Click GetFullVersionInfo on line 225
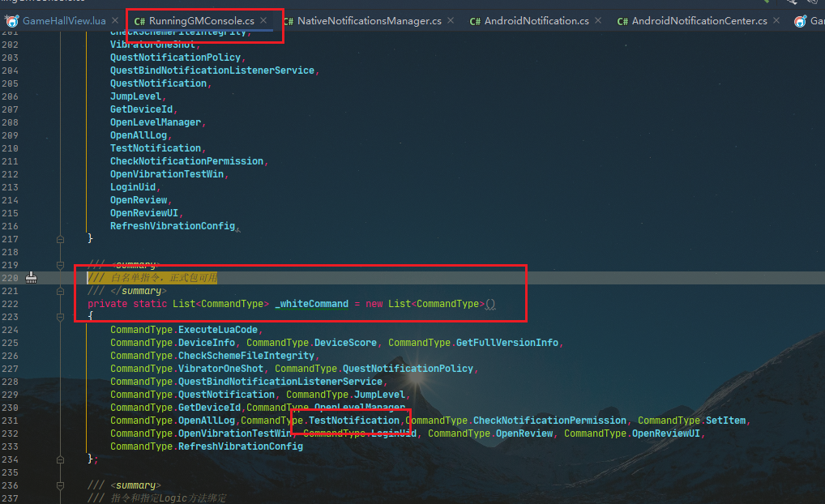Image resolution: width=825 pixels, height=504 pixels. coord(507,343)
